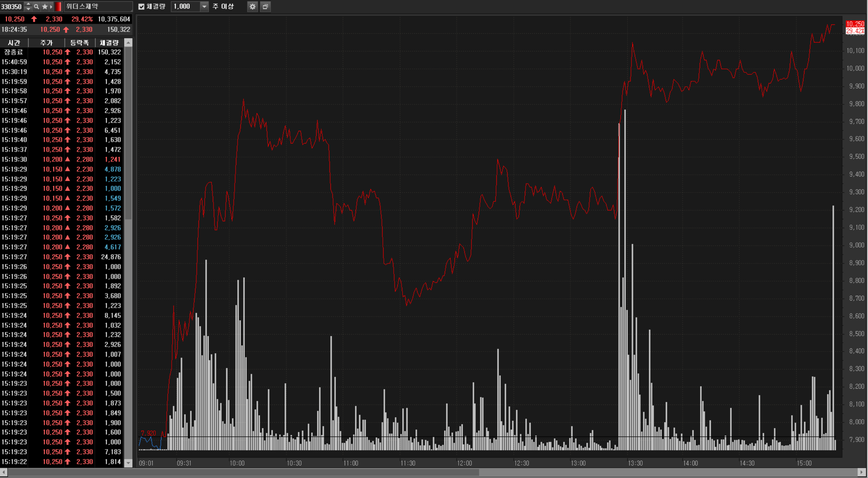Click the 위더스제약 stock name field
Screen dimensions: 868x478
[x=98, y=6]
